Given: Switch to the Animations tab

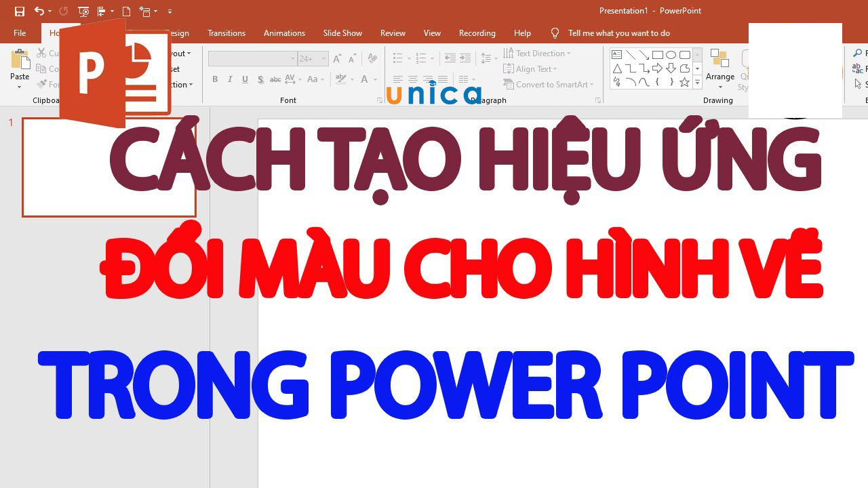Looking at the screenshot, I should point(284,33).
